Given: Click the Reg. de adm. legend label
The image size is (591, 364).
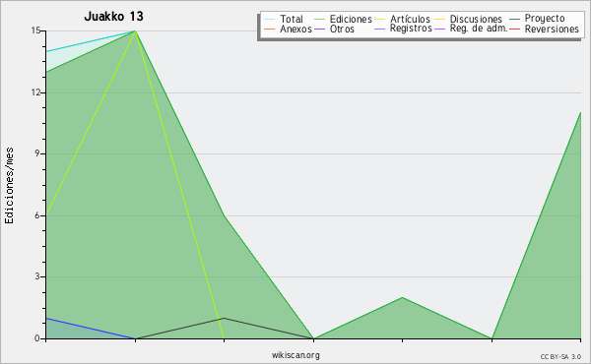Looking at the screenshot, I should (x=479, y=29).
